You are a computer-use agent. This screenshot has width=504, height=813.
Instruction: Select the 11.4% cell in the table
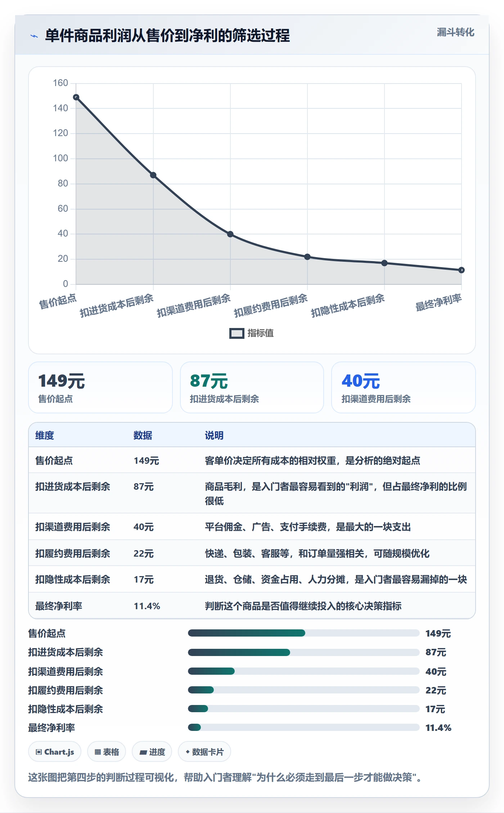147,606
